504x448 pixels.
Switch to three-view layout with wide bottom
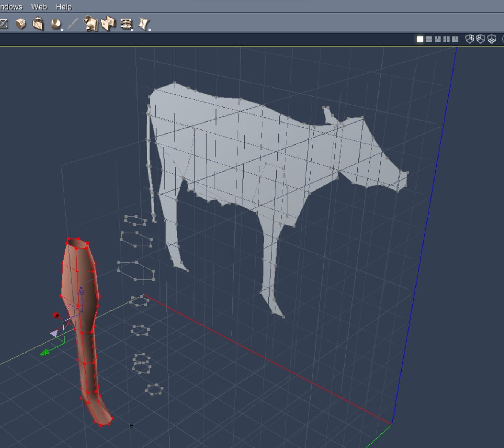(x=437, y=39)
